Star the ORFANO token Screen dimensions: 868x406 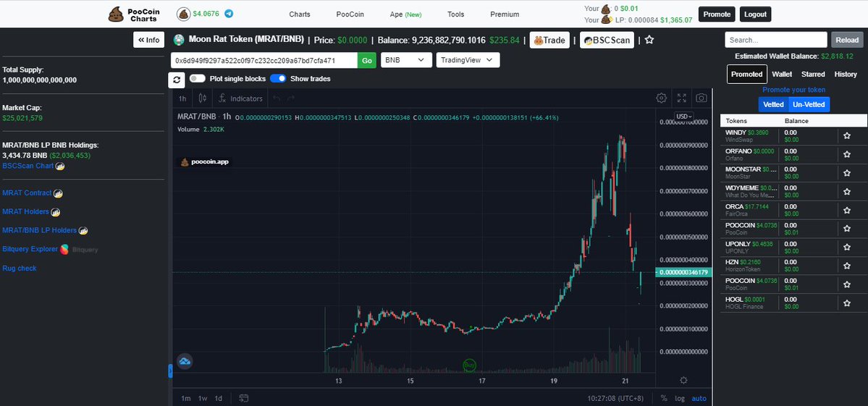click(847, 154)
